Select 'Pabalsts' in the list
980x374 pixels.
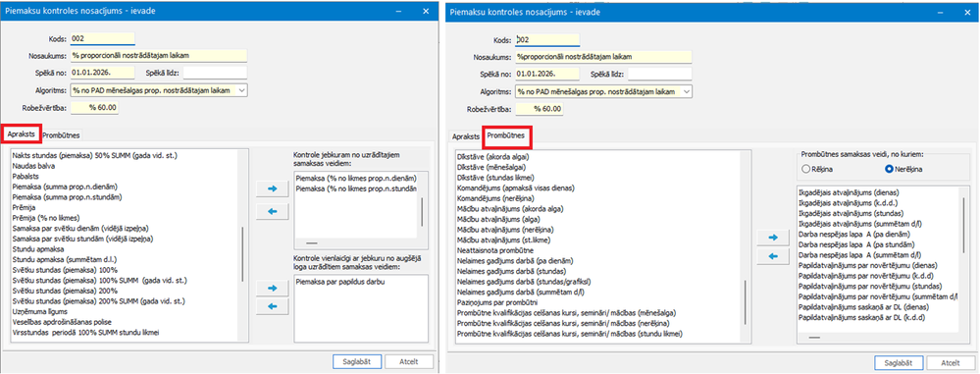click(x=26, y=177)
